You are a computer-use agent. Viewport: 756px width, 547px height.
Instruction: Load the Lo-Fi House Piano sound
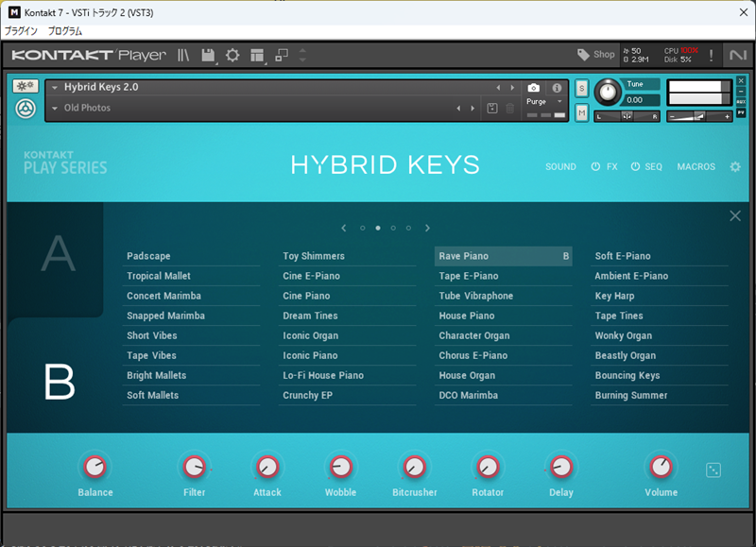347,375
